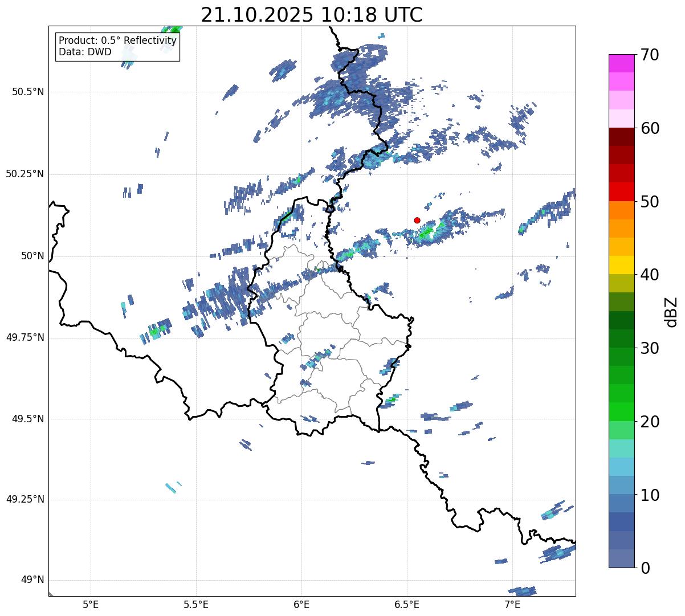This screenshot has height=616, width=685.
Task: Click the 5.5°E longitude label
Action: click(196, 604)
